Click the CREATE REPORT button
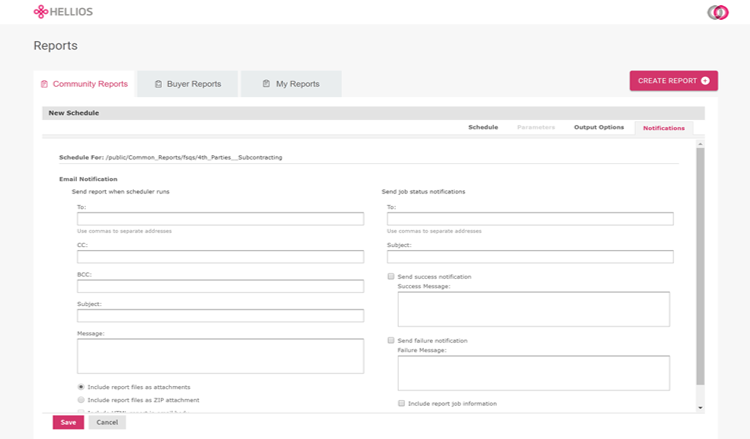The height and width of the screenshot is (439, 750). [x=673, y=81]
